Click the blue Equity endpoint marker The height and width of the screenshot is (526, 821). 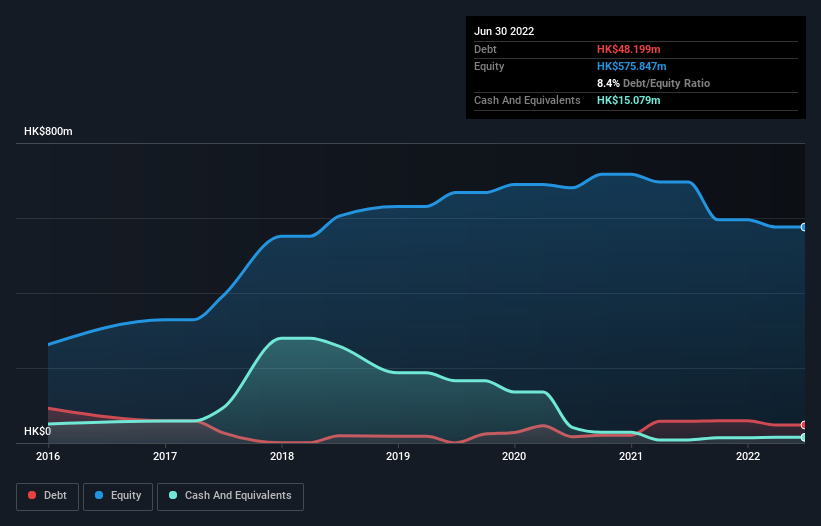click(x=804, y=227)
